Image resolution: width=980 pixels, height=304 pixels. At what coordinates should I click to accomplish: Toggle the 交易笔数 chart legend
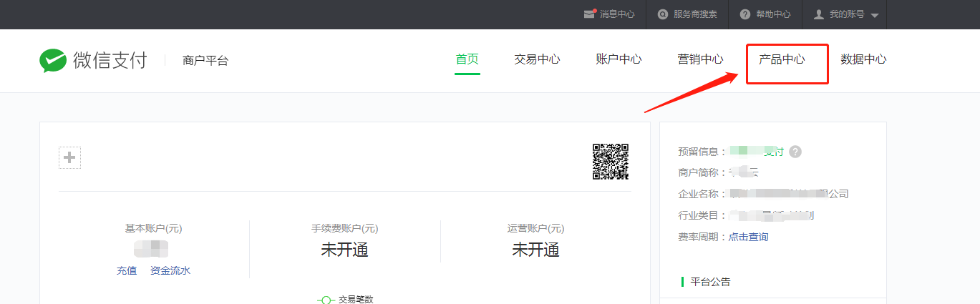[346, 300]
